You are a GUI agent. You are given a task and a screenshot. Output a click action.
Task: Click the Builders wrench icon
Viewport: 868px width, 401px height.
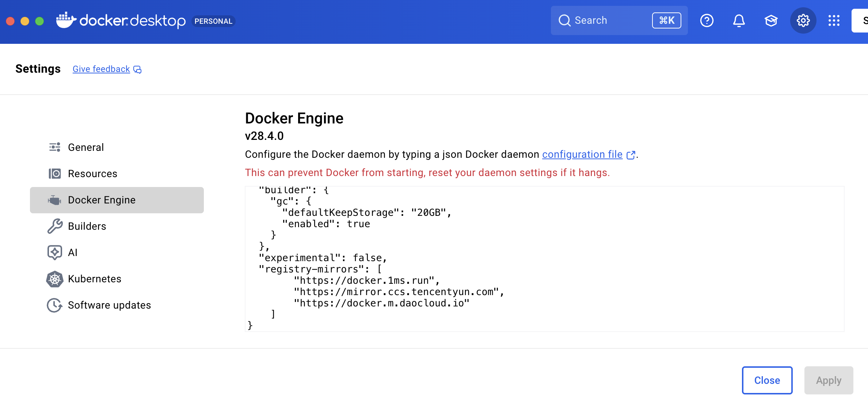(54, 226)
